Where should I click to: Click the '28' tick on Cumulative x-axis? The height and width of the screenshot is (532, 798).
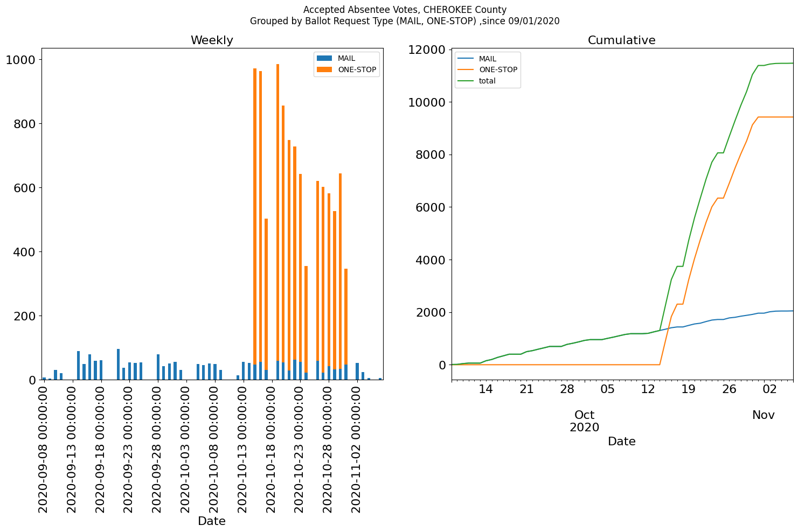click(567, 389)
